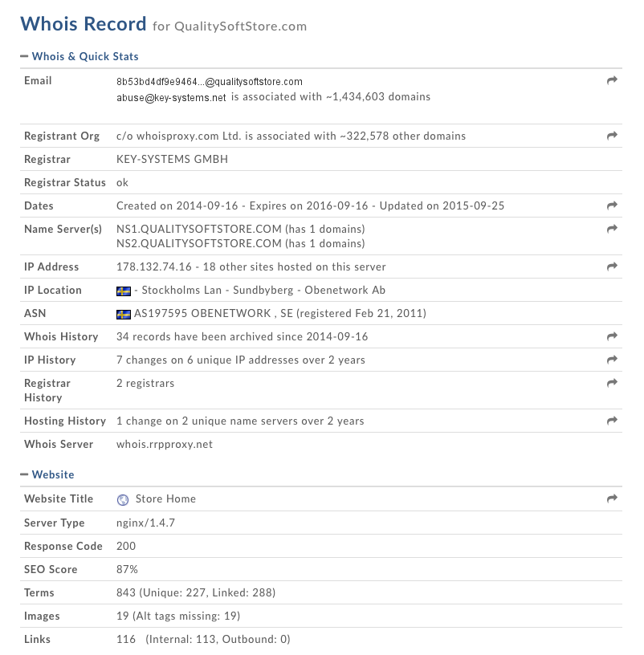This screenshot has width=644, height=655.
Task: Click the Swedish flag beside IP Location
Action: (124, 291)
